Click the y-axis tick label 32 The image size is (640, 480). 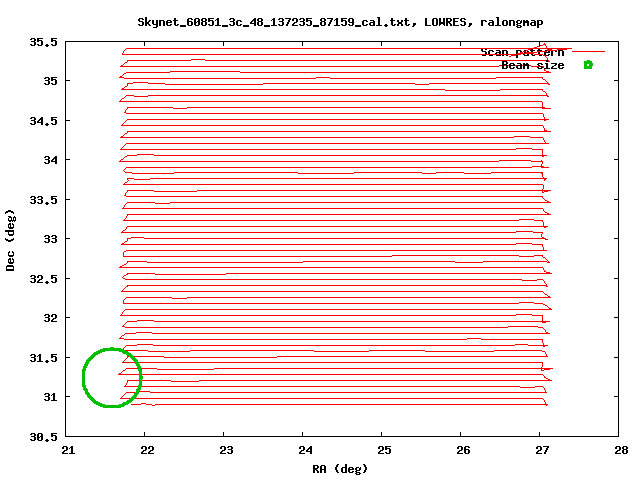[51, 318]
